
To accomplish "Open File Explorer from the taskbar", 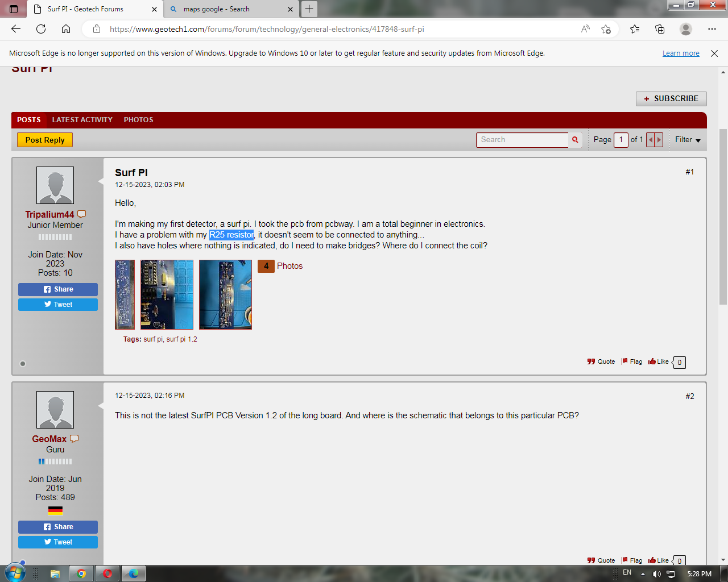I will tap(55, 573).
